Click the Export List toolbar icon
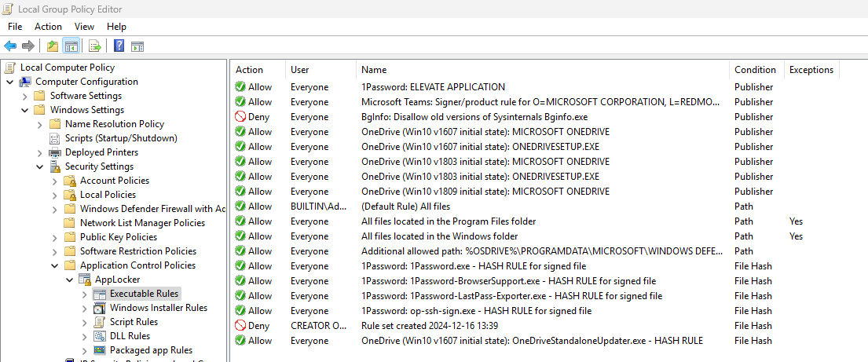The image size is (868, 362). coord(95,46)
